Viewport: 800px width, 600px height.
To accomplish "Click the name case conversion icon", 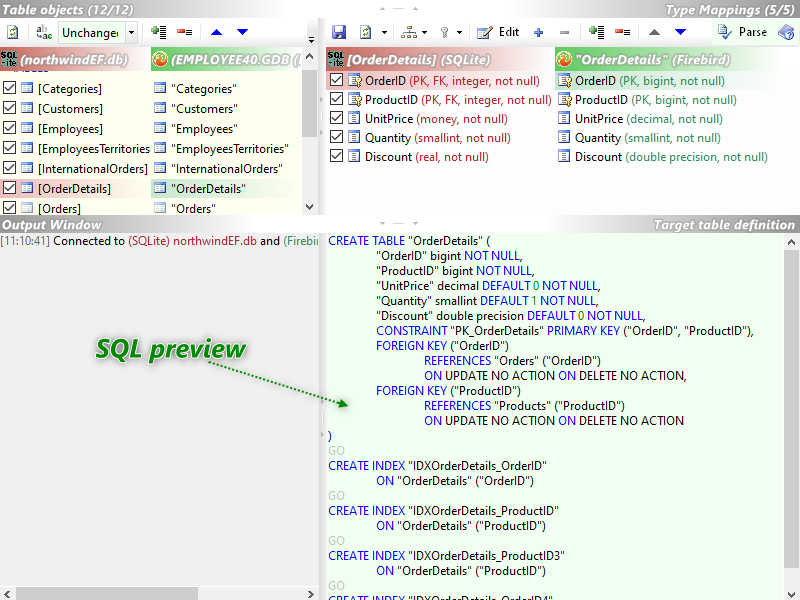I will (x=44, y=32).
